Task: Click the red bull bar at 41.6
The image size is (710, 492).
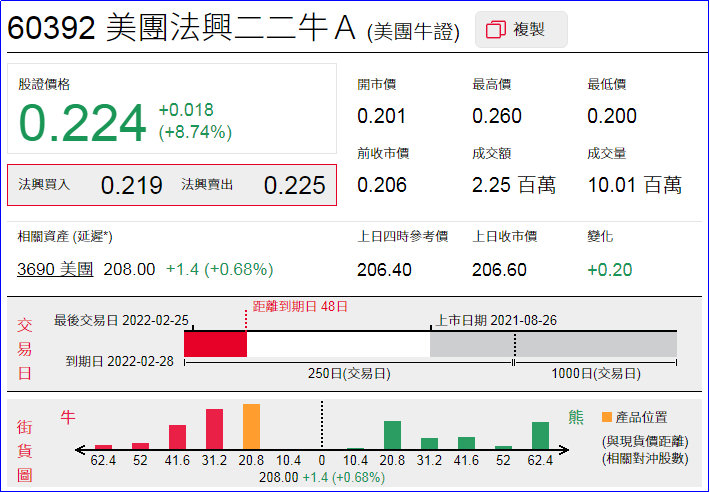Action: [x=177, y=437]
